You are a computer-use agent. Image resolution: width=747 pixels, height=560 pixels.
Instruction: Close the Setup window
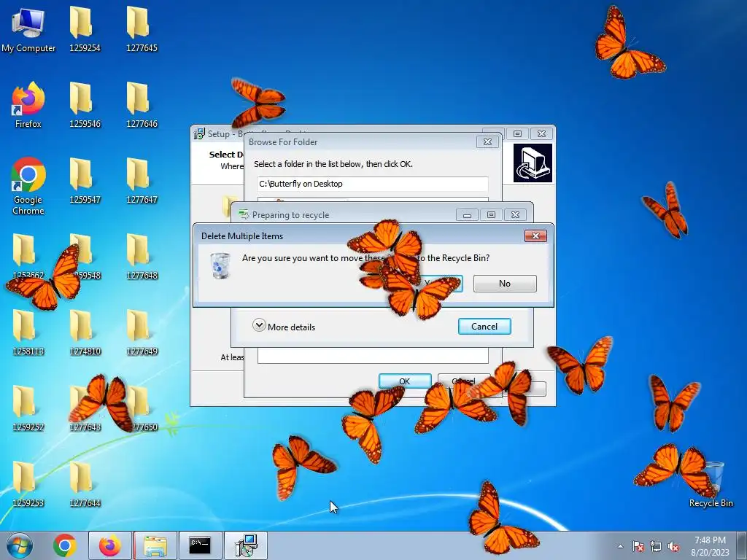point(542,134)
